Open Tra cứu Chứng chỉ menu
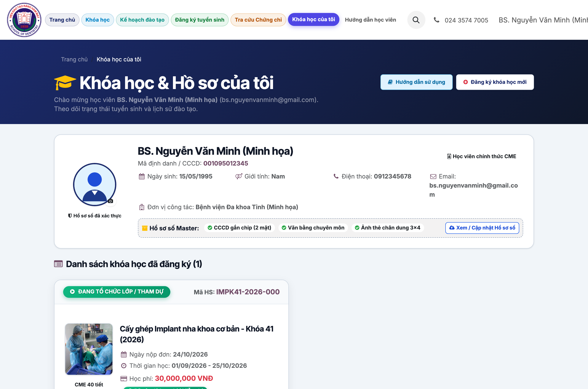The image size is (588, 389). click(258, 20)
